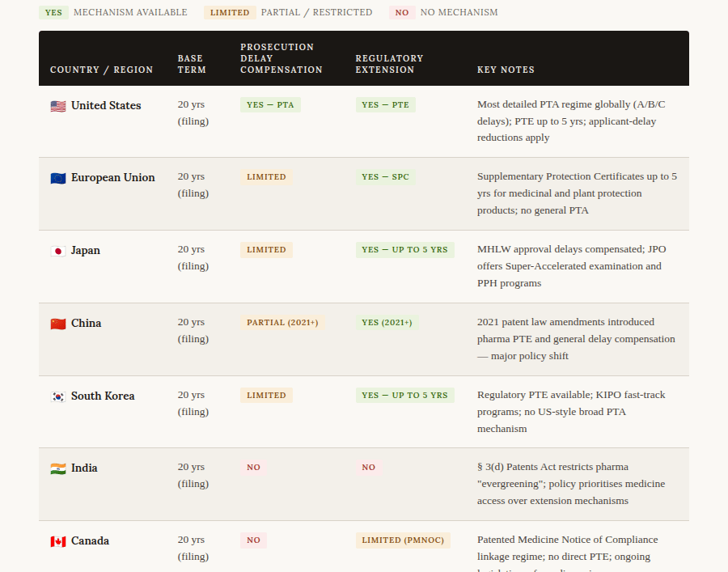Image resolution: width=728 pixels, height=572 pixels.
Task: Click the Base Term column header
Action: point(192,64)
